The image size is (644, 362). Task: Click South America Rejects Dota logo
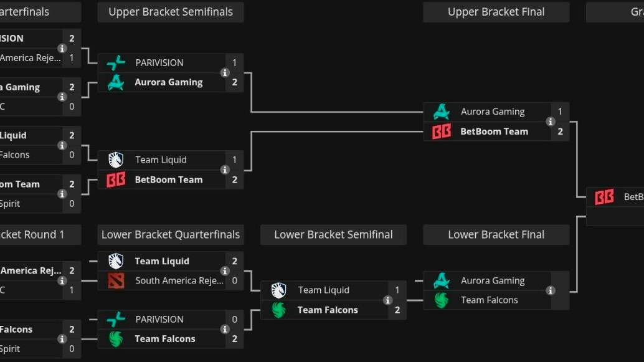coord(116,281)
